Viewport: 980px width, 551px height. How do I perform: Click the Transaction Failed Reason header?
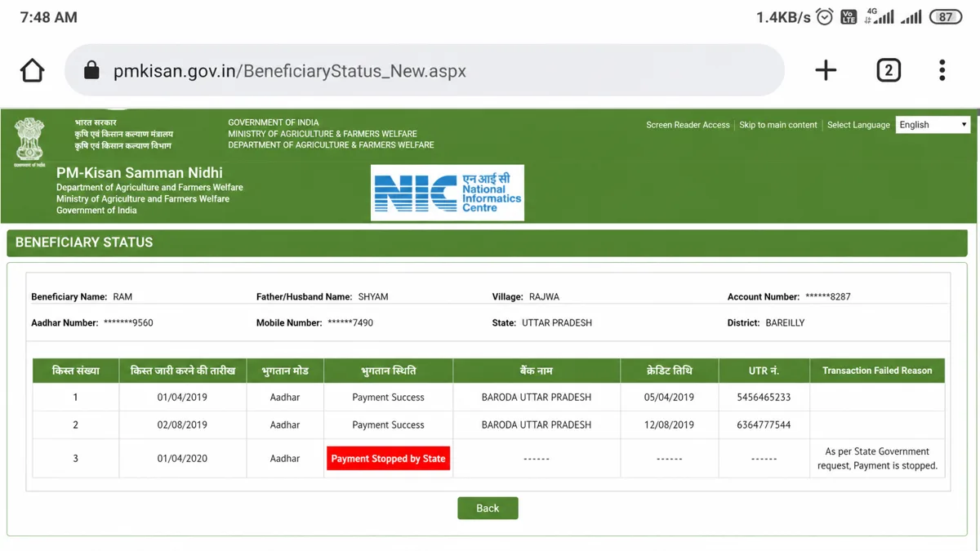pos(877,371)
